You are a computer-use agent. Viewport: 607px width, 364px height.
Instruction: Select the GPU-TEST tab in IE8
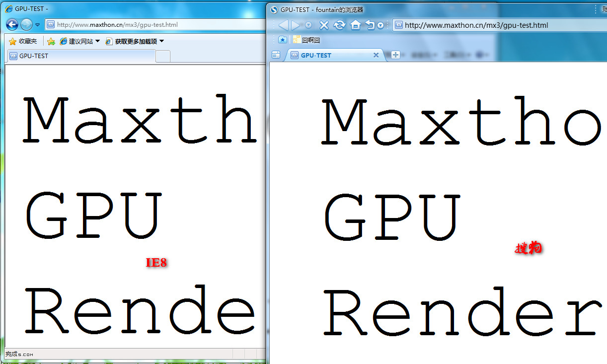coord(81,56)
